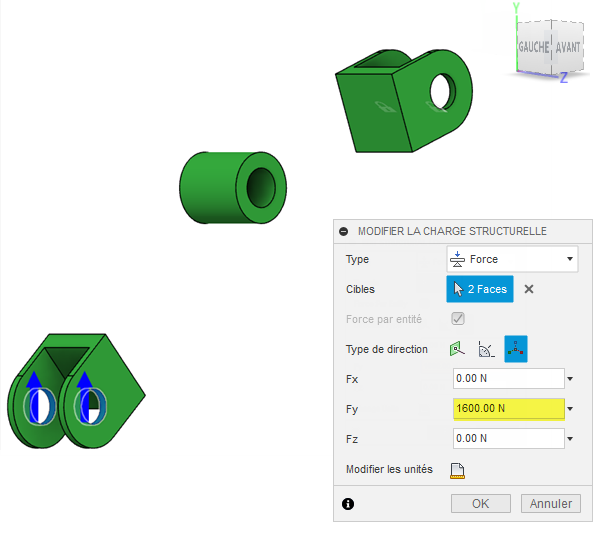Click the left blue force arrow
This screenshot has height=536, width=604.
pyautogui.click(x=34, y=395)
